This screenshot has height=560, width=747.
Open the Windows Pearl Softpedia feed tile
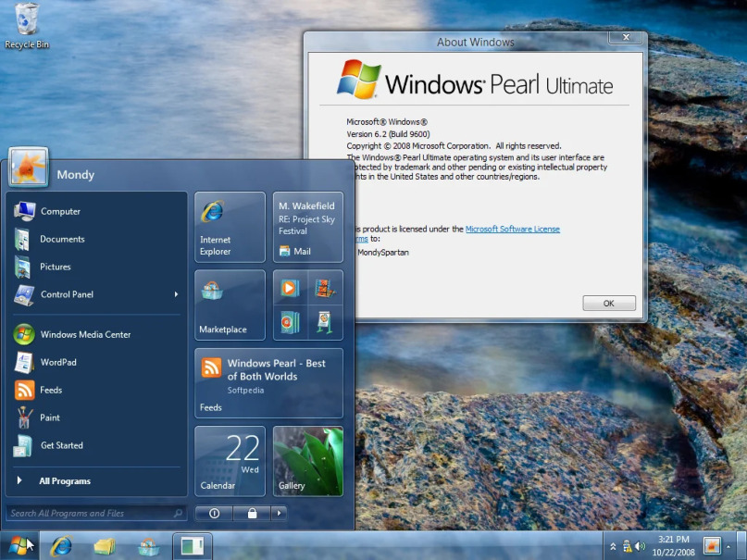pos(268,383)
